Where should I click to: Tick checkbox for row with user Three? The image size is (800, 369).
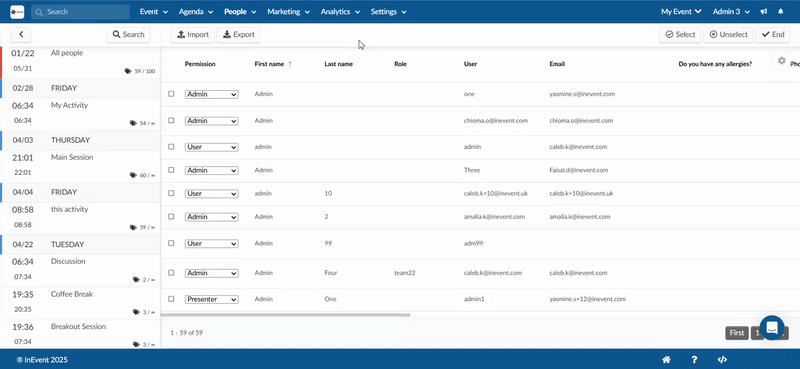(x=171, y=170)
